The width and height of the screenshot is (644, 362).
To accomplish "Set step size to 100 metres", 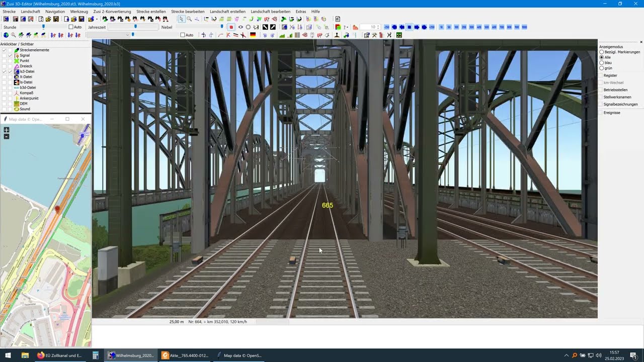I will [x=456, y=27].
